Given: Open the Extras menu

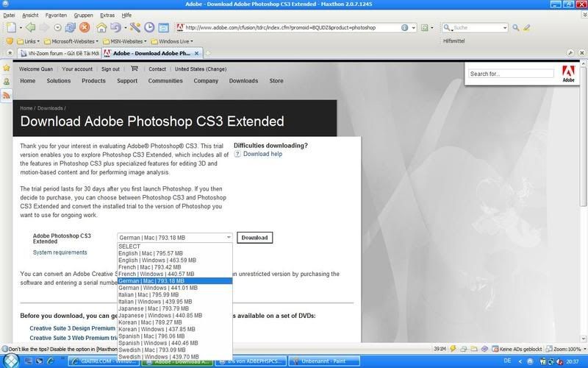Looking at the screenshot, I should [x=107, y=15].
